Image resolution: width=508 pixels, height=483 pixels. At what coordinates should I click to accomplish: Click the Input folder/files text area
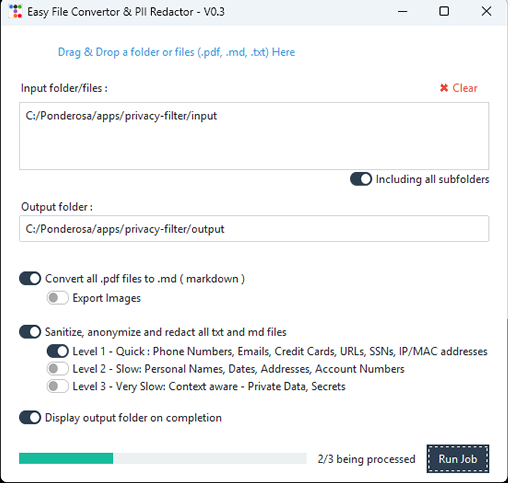[x=254, y=136]
